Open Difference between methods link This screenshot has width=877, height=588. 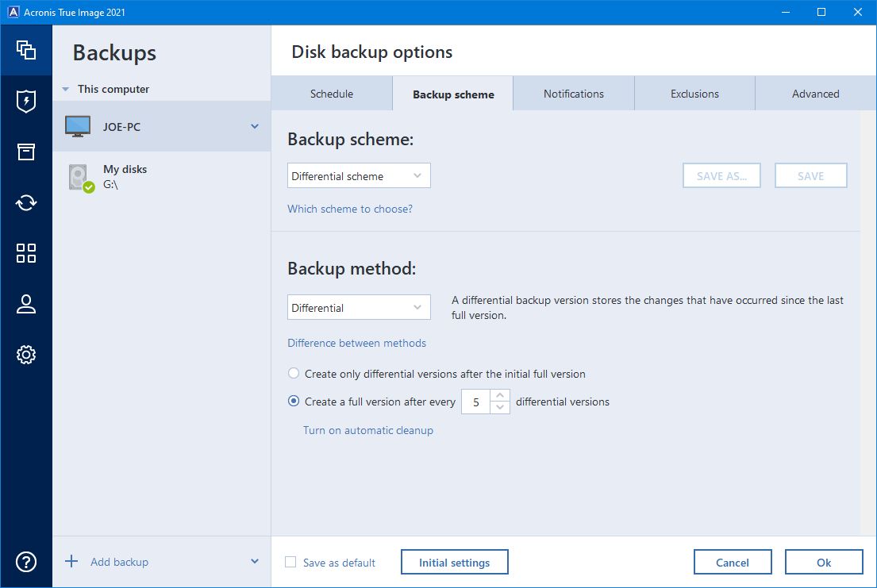(357, 343)
